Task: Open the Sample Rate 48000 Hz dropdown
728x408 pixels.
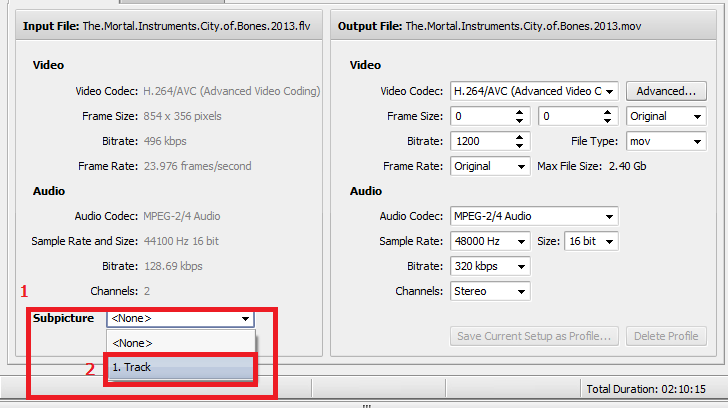Action: [490, 241]
